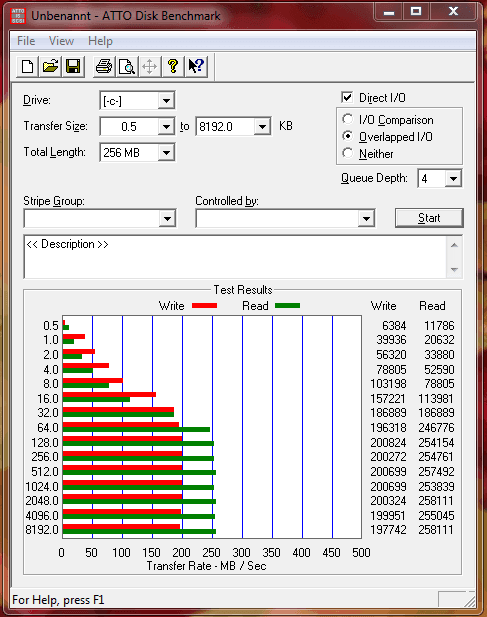Image resolution: width=487 pixels, height=617 pixels.
Task: Click the 1024.0 transfer size row label
Action: [42, 486]
